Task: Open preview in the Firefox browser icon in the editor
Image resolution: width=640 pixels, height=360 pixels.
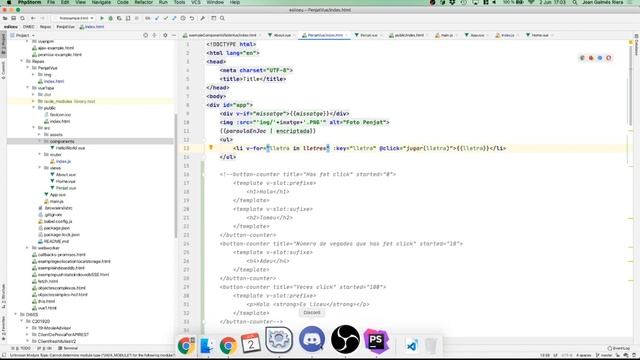Action: (591, 58)
